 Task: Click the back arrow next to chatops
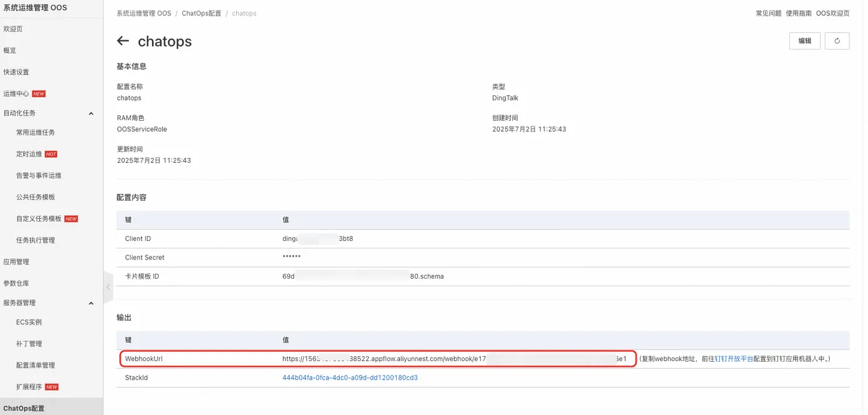pos(123,41)
